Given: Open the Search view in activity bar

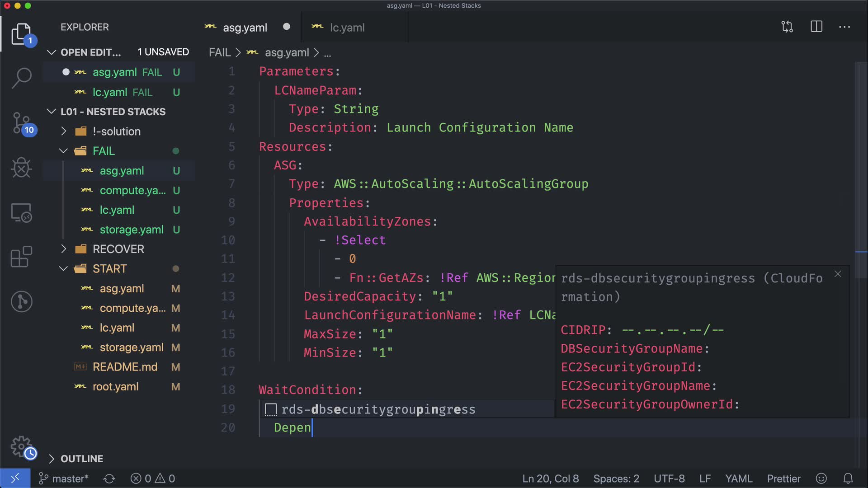Looking at the screenshot, I should point(21,78).
